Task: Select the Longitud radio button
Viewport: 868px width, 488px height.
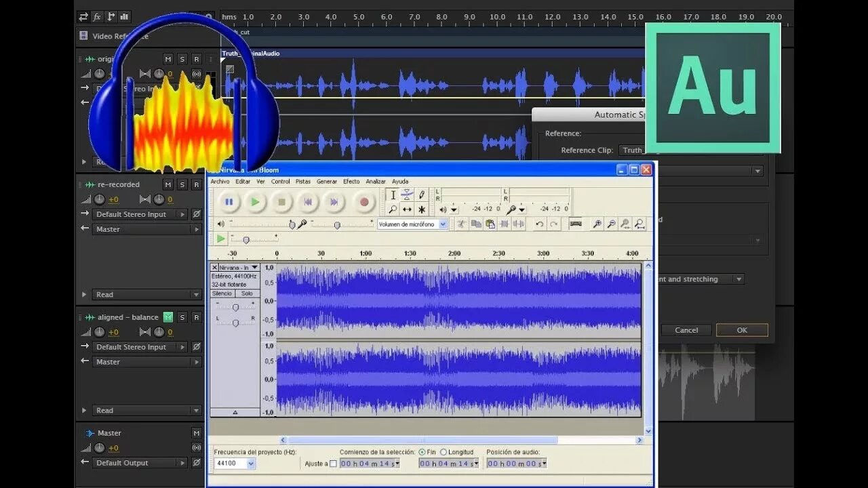Action: point(443,452)
